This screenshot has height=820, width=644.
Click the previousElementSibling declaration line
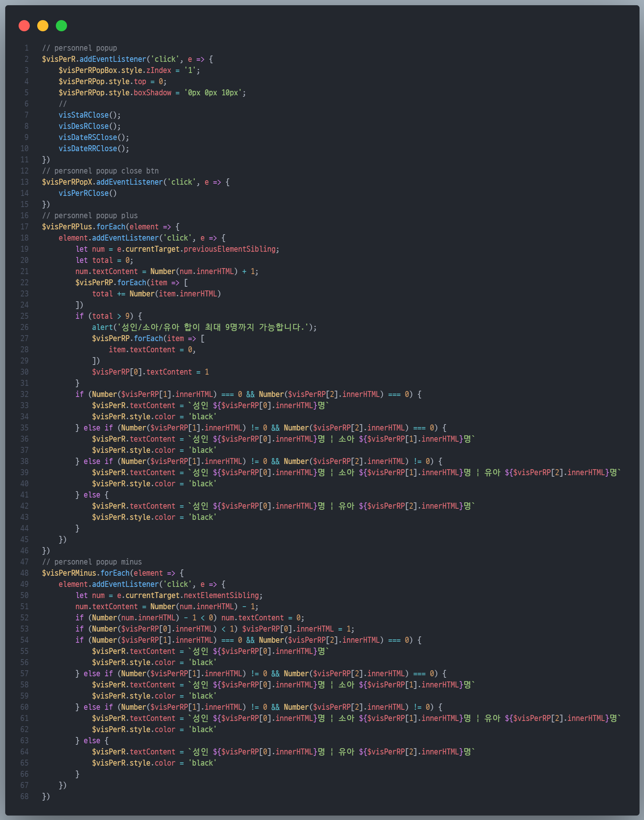pyautogui.click(x=177, y=249)
